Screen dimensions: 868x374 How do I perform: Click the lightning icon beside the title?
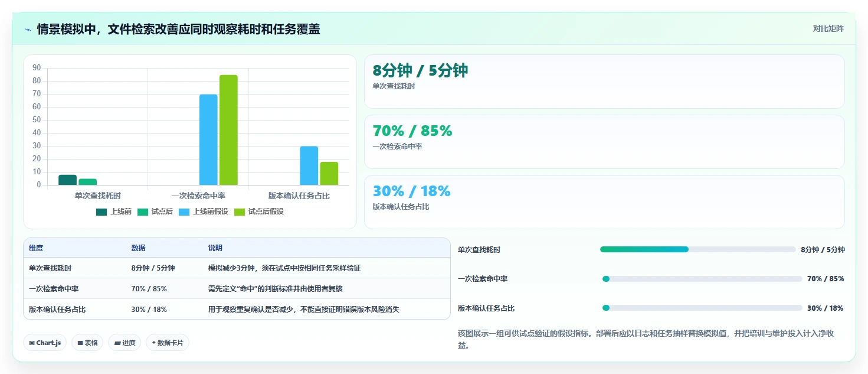point(28,30)
